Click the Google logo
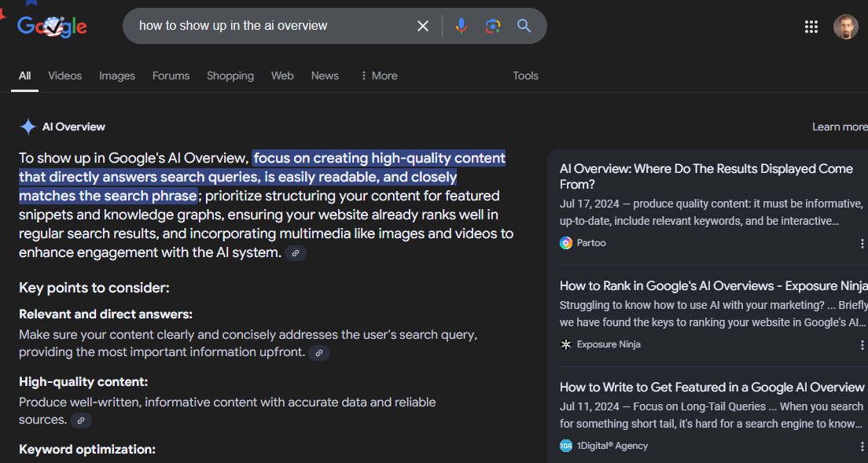Viewport: 868px width, 463px height. tap(52, 27)
